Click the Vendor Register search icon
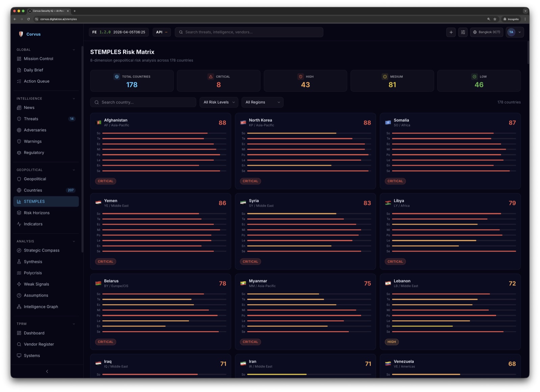Screen dimensions: 540x392 19,344
